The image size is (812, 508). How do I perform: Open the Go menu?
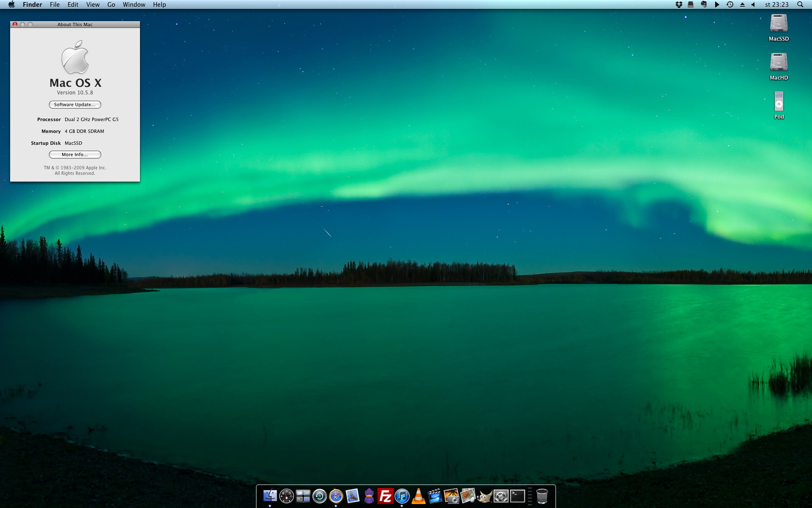(x=111, y=5)
